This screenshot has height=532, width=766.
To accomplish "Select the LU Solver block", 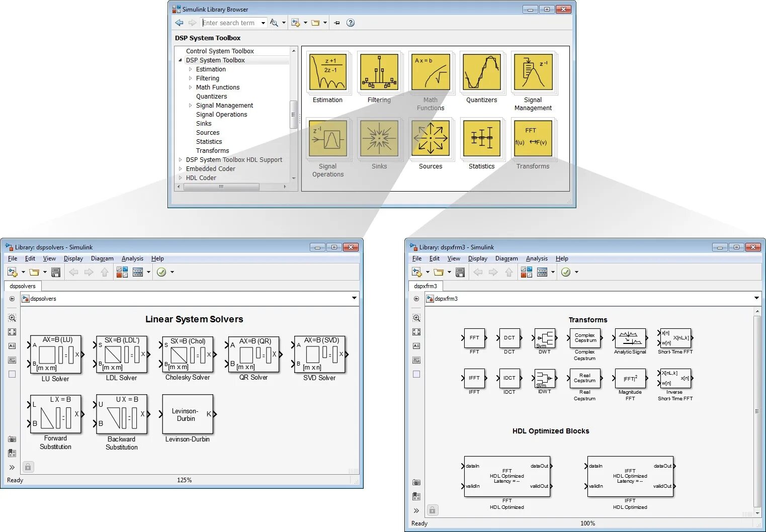I will (55, 354).
